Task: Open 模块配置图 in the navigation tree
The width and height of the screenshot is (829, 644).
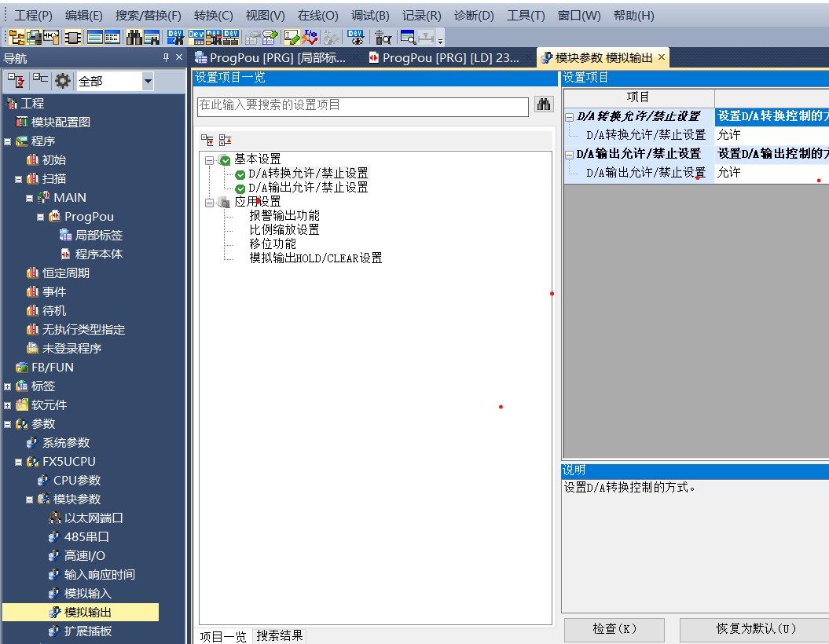Action: 61,122
